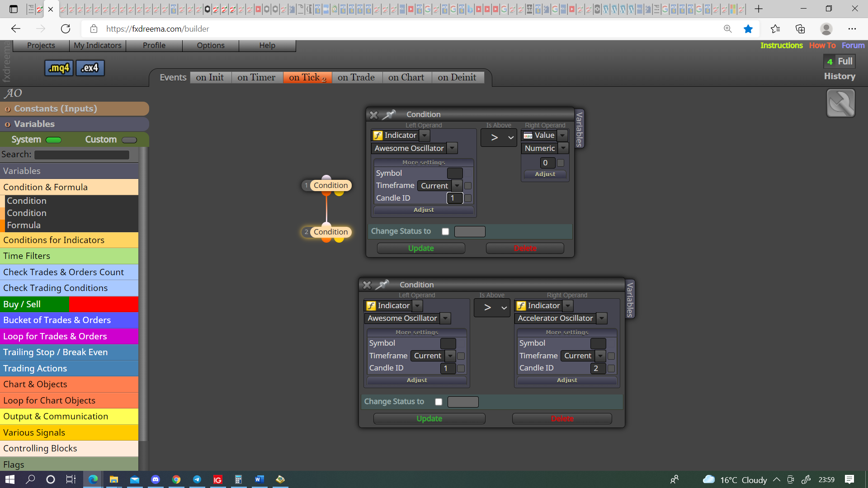
Task: Switch to the on Init event tab
Action: 210,77
